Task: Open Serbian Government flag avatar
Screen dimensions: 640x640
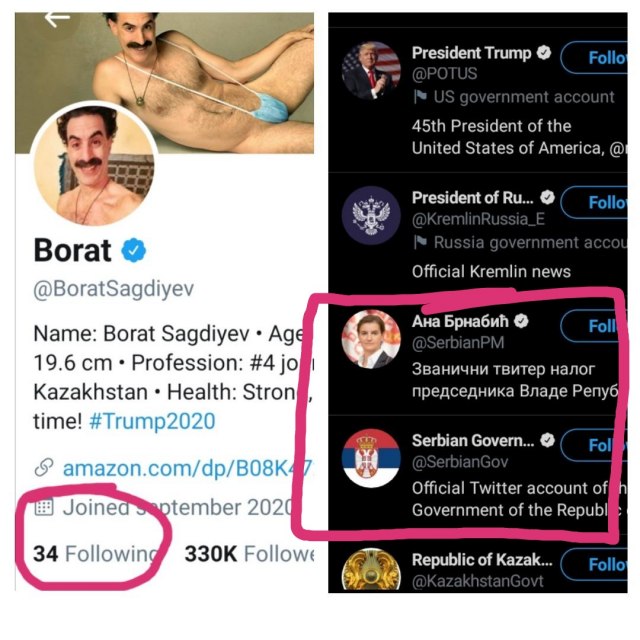Action: pyautogui.click(x=371, y=459)
